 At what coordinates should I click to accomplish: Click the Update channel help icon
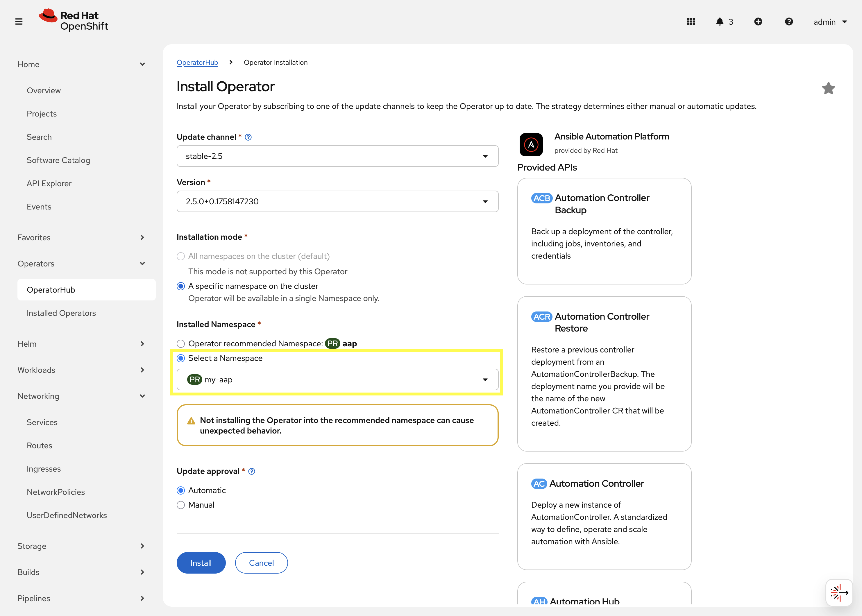(248, 137)
